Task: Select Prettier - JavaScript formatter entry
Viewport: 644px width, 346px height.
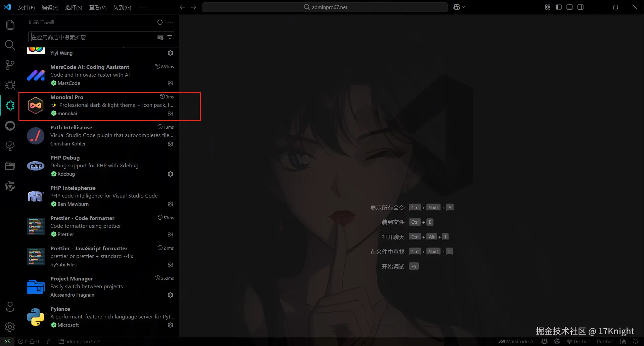Action: coord(99,257)
